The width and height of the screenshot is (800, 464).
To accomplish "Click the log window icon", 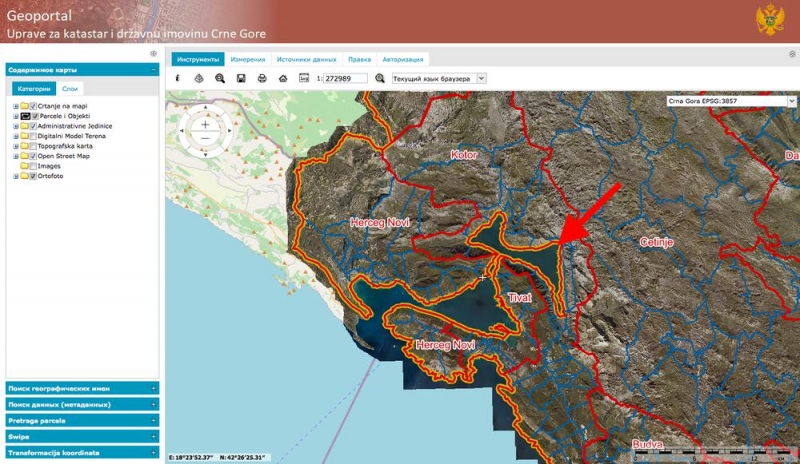I will (x=304, y=78).
